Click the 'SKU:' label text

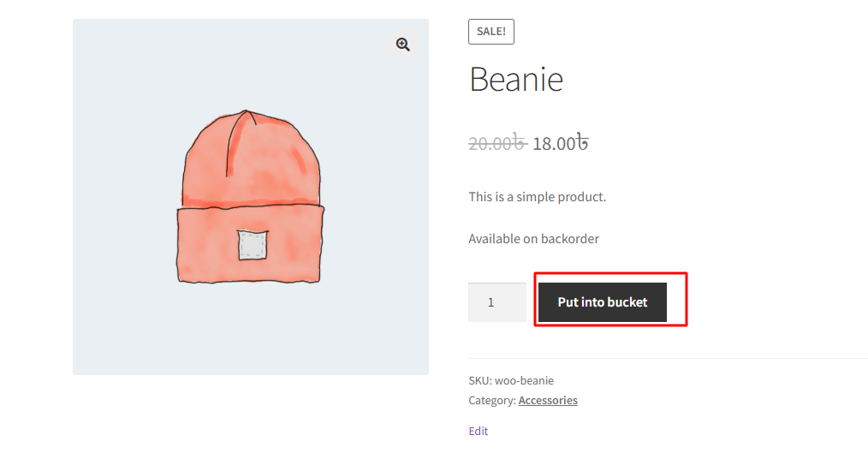pyautogui.click(x=479, y=380)
